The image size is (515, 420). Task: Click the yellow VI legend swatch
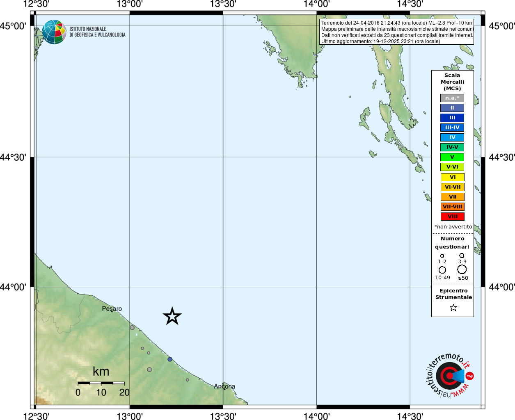click(453, 177)
